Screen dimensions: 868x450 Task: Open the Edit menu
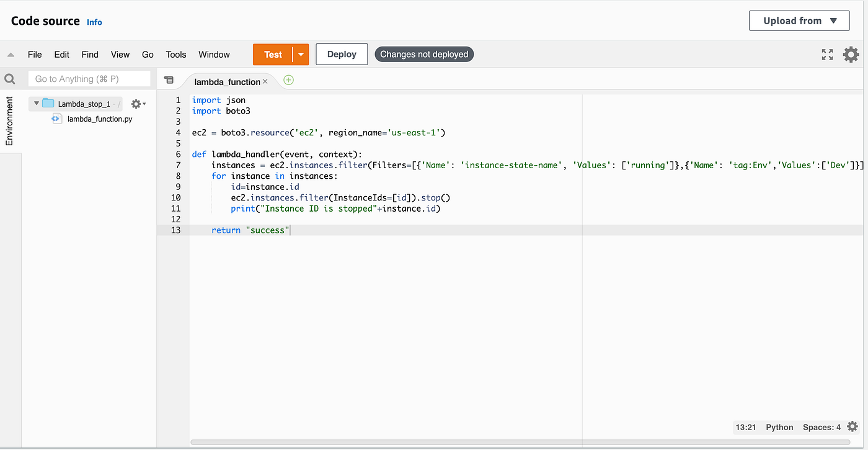62,55
